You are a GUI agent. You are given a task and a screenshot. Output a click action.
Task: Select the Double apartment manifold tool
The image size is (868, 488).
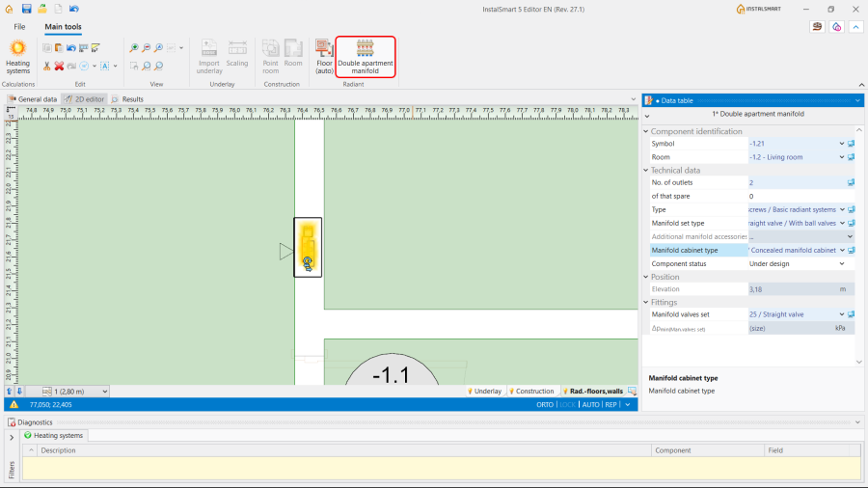click(x=366, y=57)
